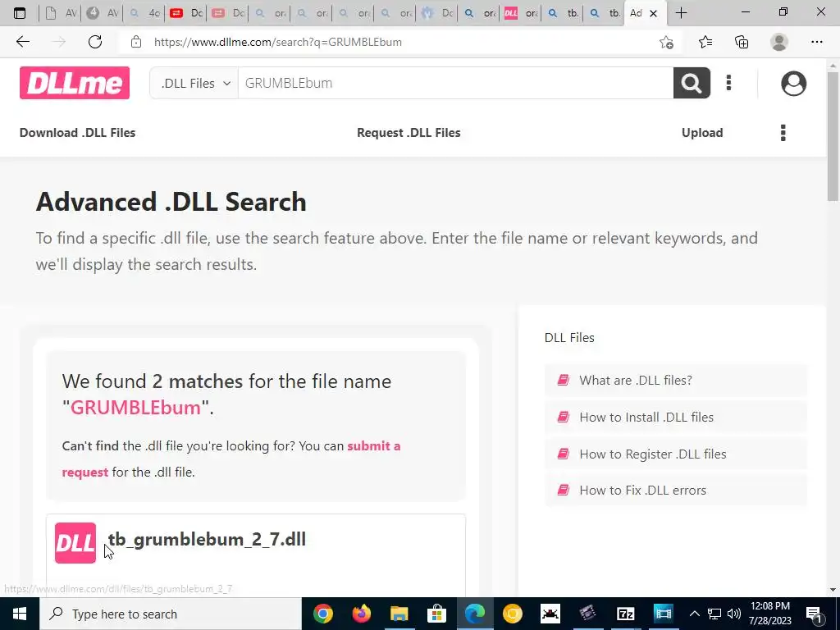Click the Advanced .DLL Search heading

click(171, 202)
